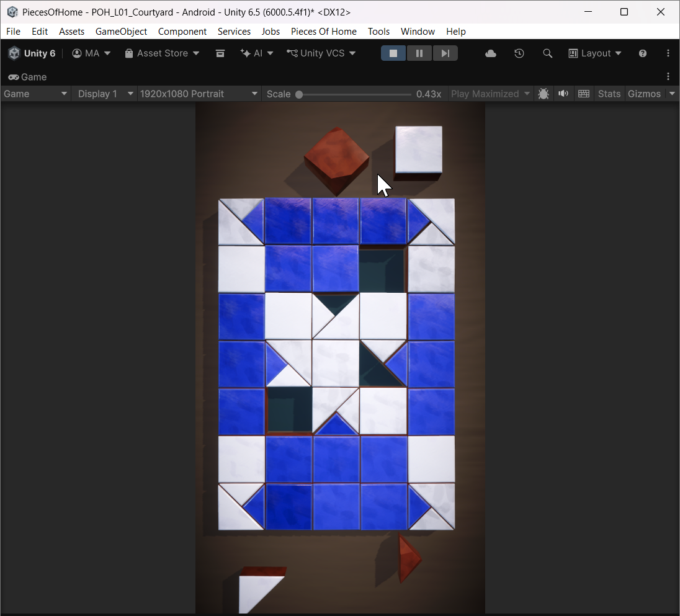680x616 pixels.
Task: Open the Game tab options menu
Action: (668, 77)
